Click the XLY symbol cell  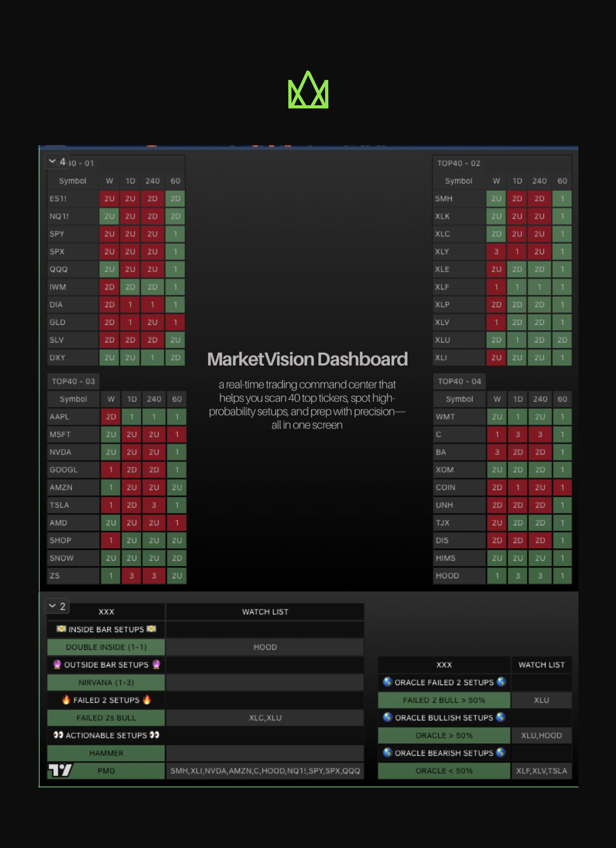pyautogui.click(x=459, y=251)
